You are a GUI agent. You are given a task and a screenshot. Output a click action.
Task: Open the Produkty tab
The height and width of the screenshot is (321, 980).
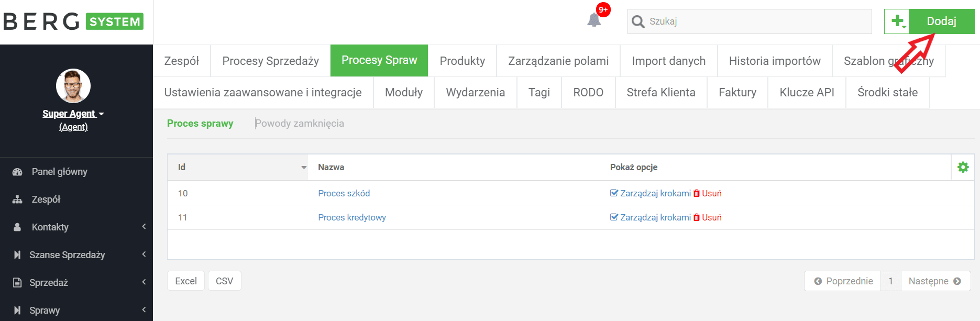point(463,61)
